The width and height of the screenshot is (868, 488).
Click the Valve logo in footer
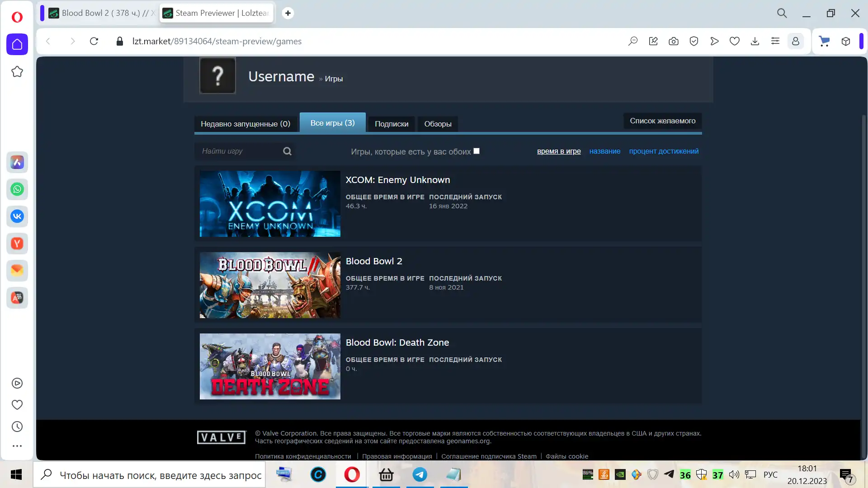point(222,437)
